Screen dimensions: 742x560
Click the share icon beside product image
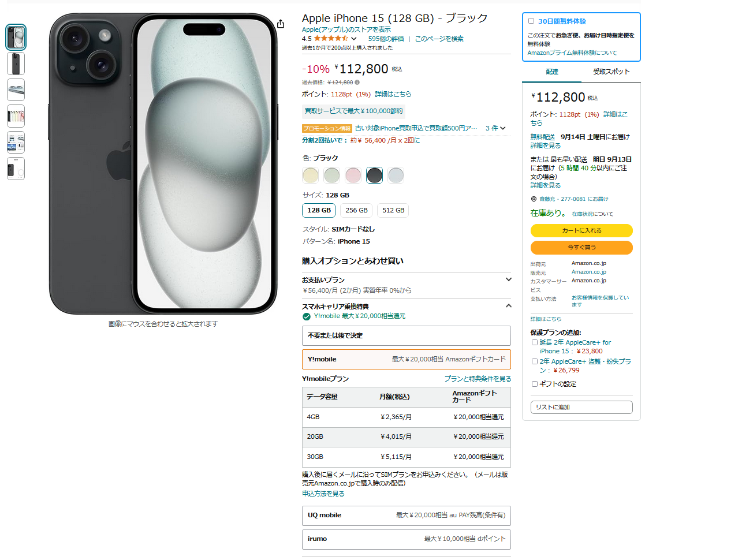[281, 24]
